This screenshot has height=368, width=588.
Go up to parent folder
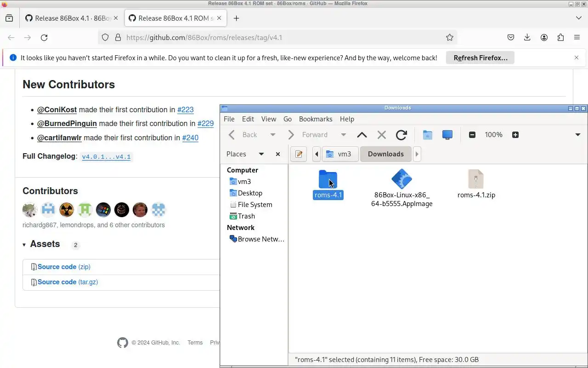(362, 135)
